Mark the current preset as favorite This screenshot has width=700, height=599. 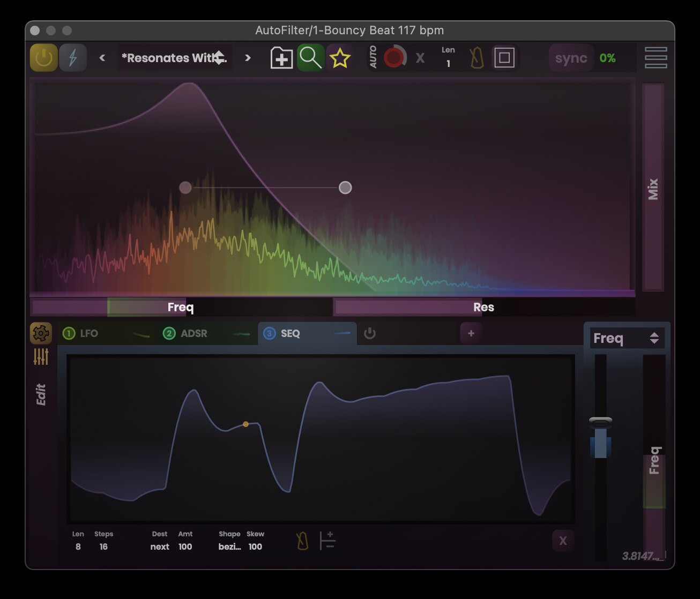(x=341, y=57)
